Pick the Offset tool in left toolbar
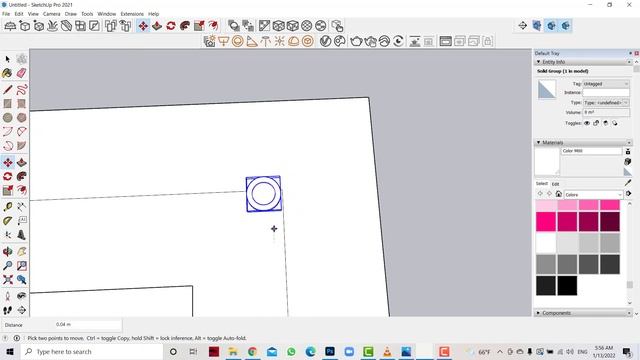The image size is (640, 360). [22, 191]
